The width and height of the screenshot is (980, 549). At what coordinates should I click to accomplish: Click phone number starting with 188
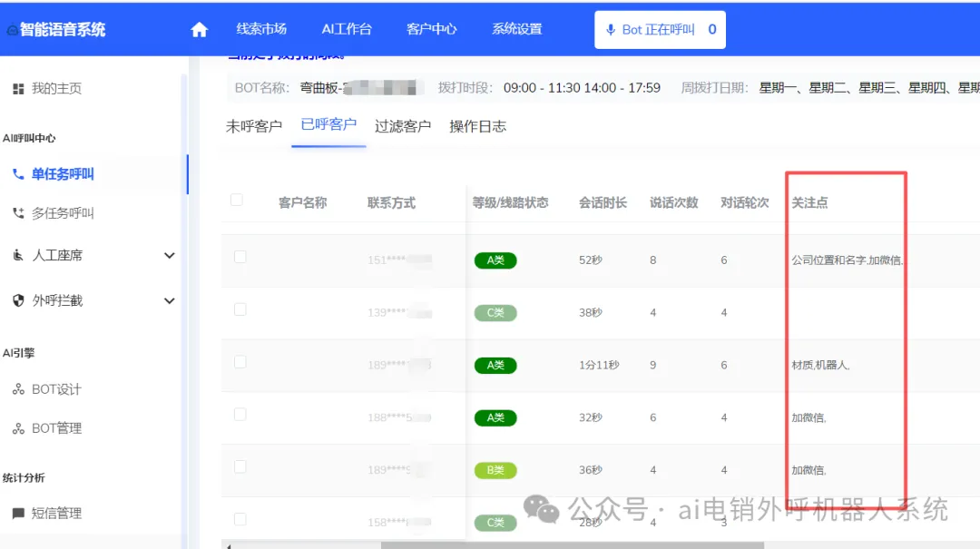(x=399, y=417)
